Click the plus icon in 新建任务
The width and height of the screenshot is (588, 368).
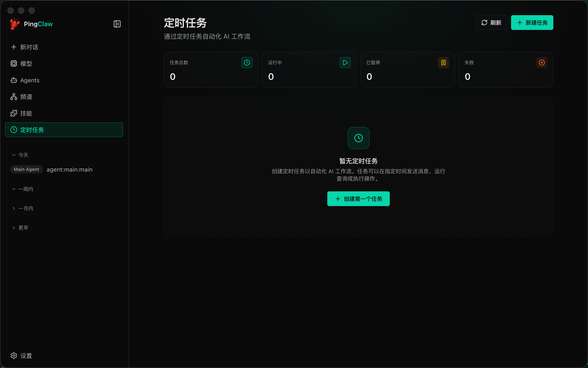click(520, 23)
